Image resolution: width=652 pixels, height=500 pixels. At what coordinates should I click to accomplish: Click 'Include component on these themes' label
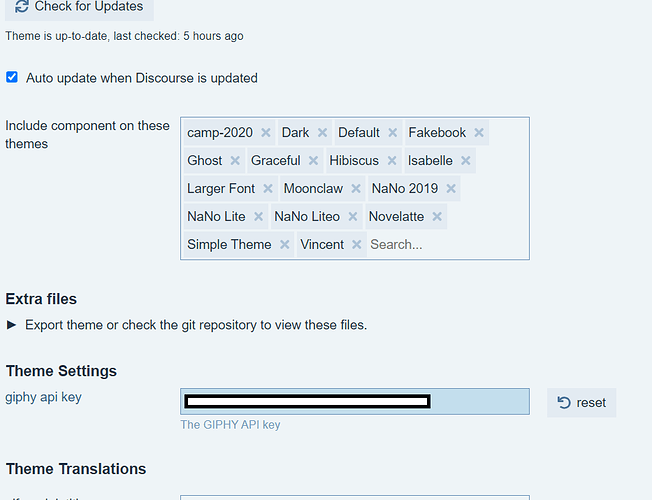[87, 135]
